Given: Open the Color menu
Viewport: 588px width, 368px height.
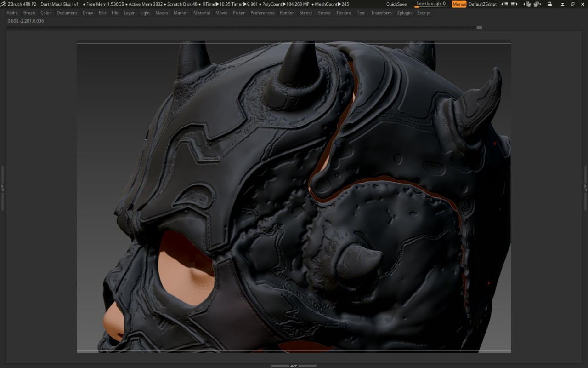Looking at the screenshot, I should 46,13.
